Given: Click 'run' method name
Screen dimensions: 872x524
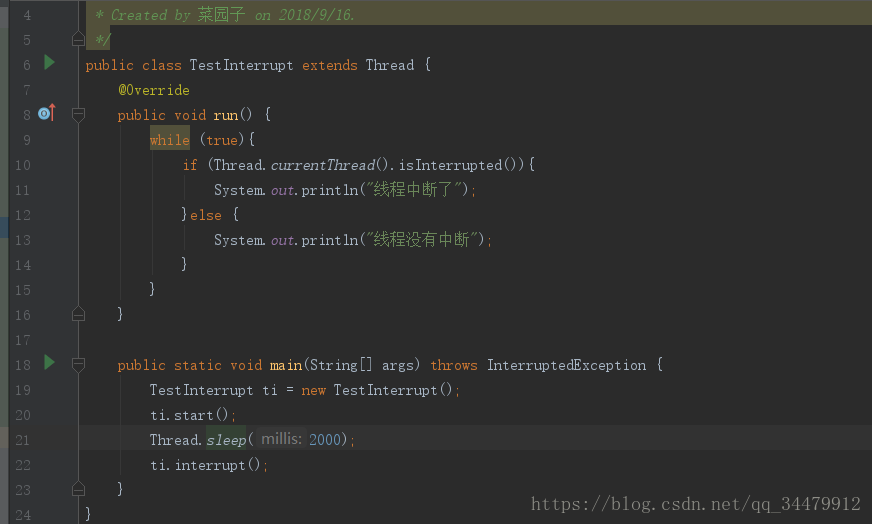Looking at the screenshot, I should [x=226, y=115].
